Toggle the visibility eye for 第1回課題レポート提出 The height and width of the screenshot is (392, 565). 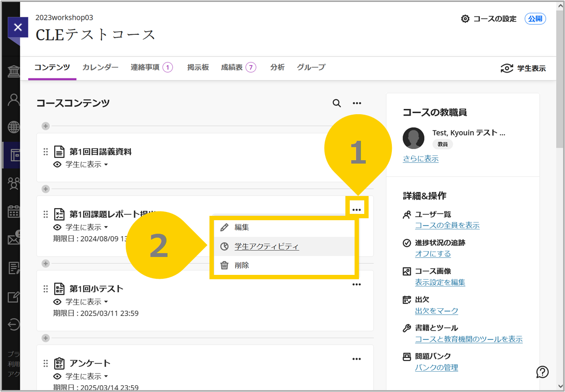click(x=57, y=227)
